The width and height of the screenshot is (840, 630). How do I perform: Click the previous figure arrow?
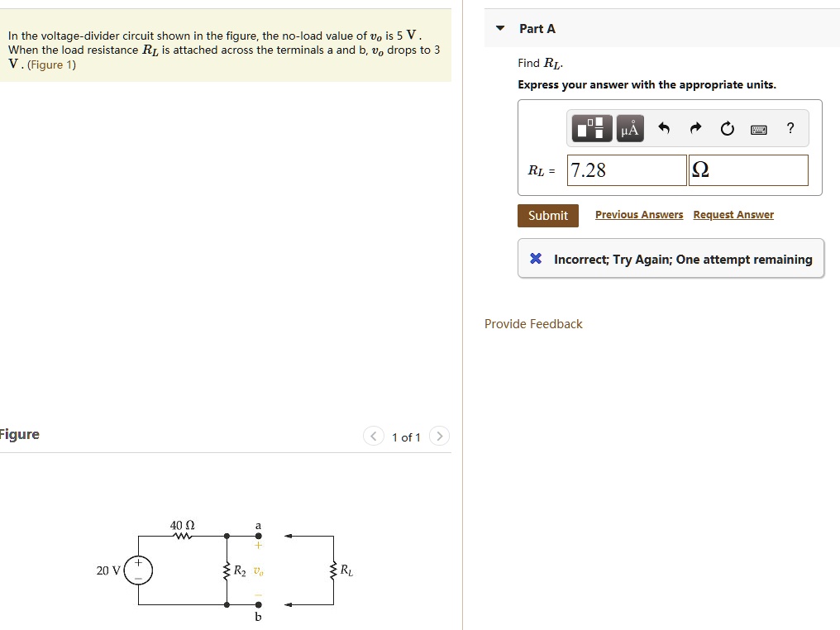[x=373, y=437]
